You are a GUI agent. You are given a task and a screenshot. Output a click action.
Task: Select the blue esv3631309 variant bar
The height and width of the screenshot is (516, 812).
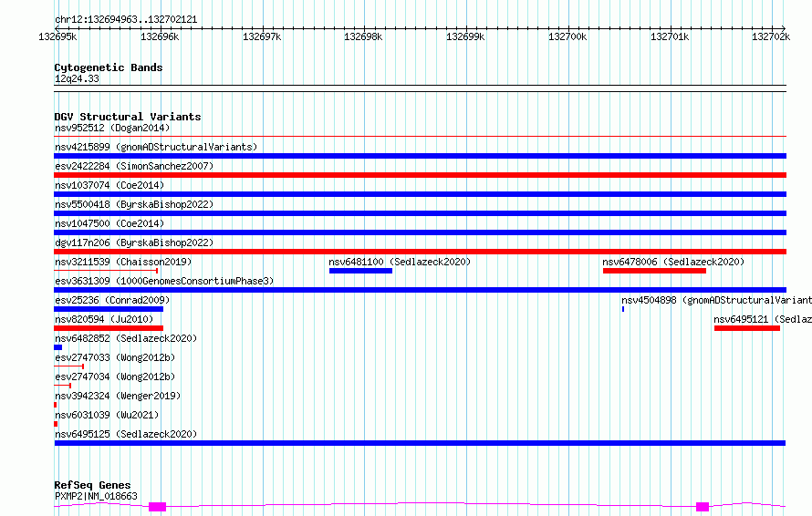pyautogui.click(x=420, y=290)
